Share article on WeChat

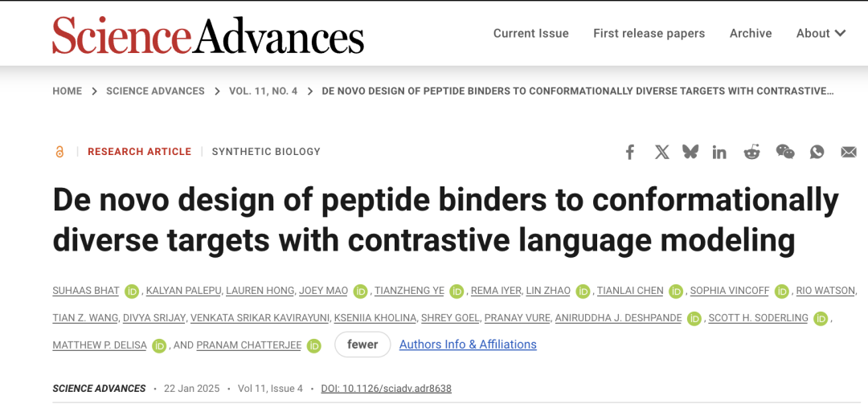(x=785, y=152)
